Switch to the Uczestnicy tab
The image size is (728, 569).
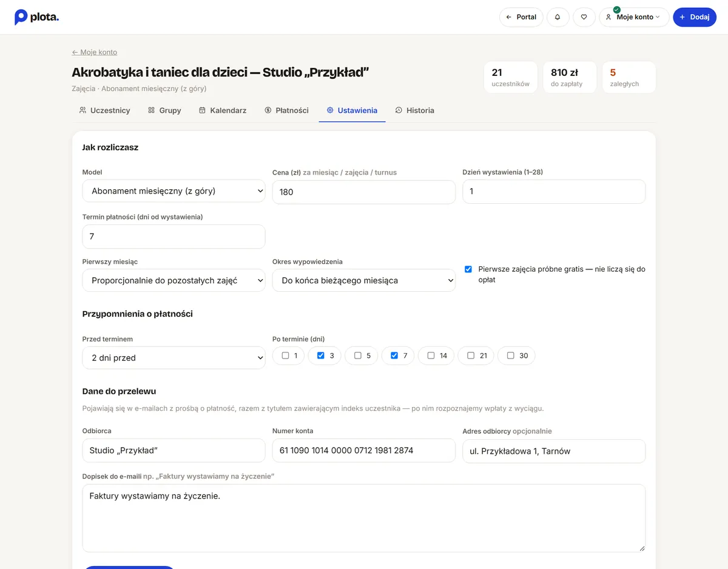click(x=104, y=110)
